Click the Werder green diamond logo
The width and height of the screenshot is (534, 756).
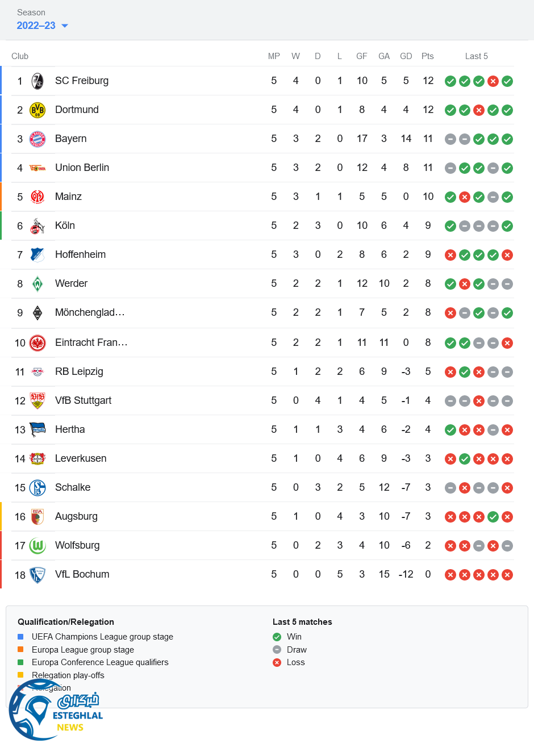coord(37,284)
